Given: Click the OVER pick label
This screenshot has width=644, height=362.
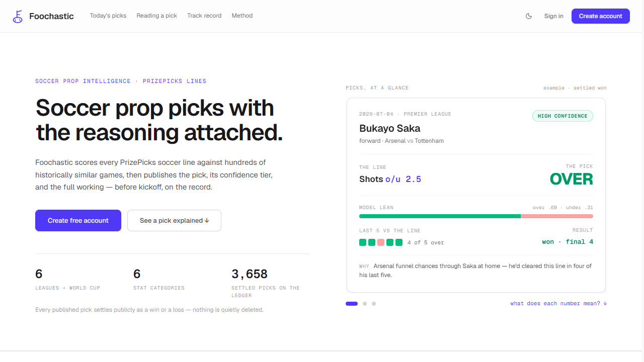Looking at the screenshot, I should [571, 179].
